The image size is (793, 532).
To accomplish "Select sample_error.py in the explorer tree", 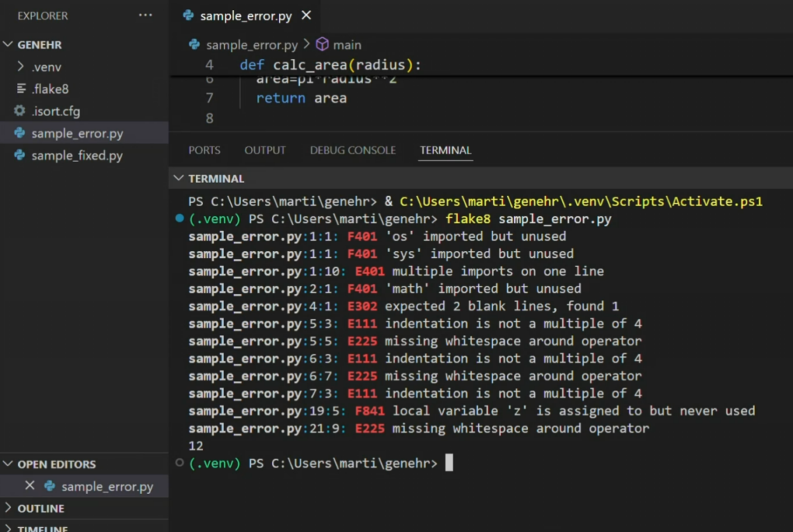I will pos(84,133).
